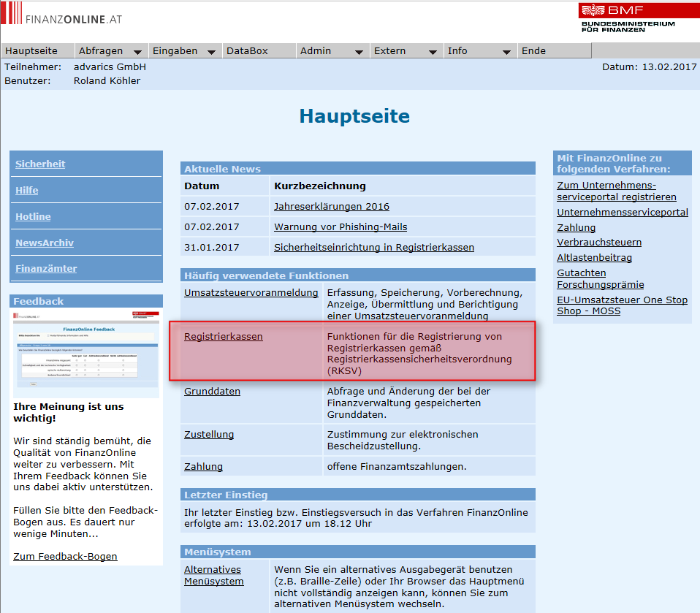Screen dimensions: 700x613
Task: Open the Altlastenbeitrag link
Action: click(595, 258)
